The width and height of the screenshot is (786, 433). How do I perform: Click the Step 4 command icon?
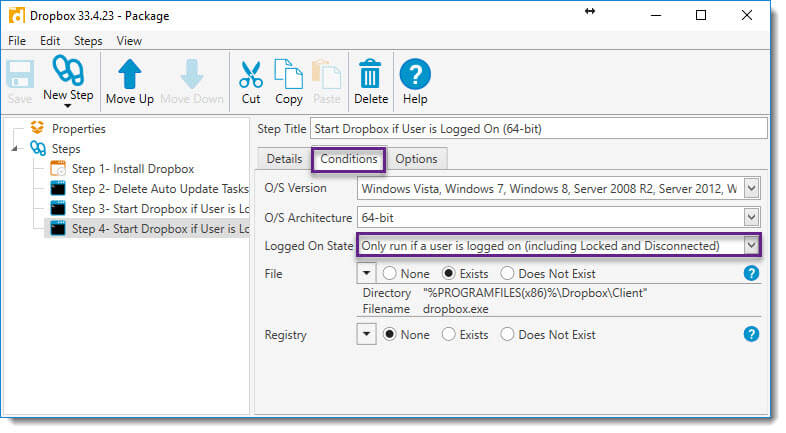tap(58, 229)
